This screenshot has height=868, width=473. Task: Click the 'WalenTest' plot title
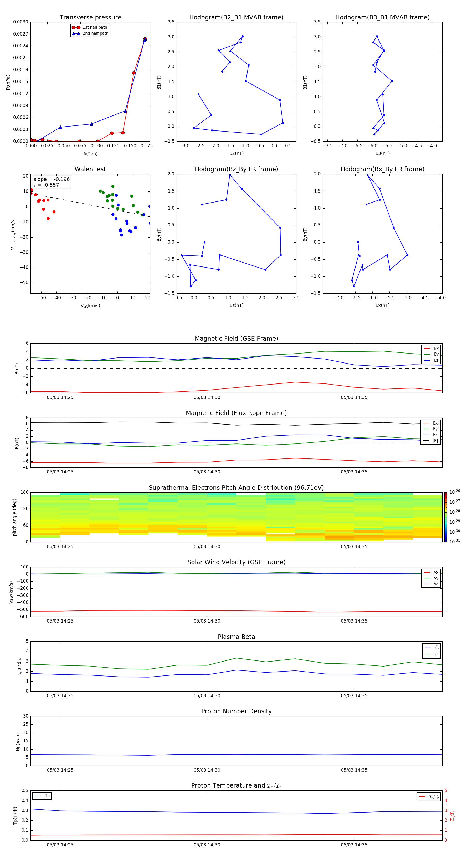[x=90, y=169]
